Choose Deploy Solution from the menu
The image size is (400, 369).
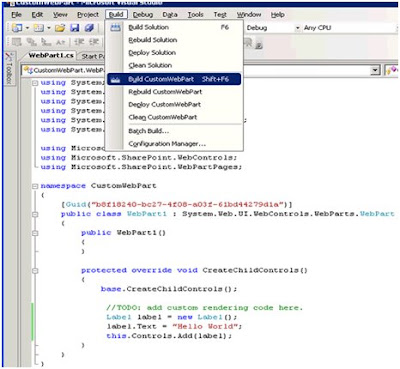174,53
